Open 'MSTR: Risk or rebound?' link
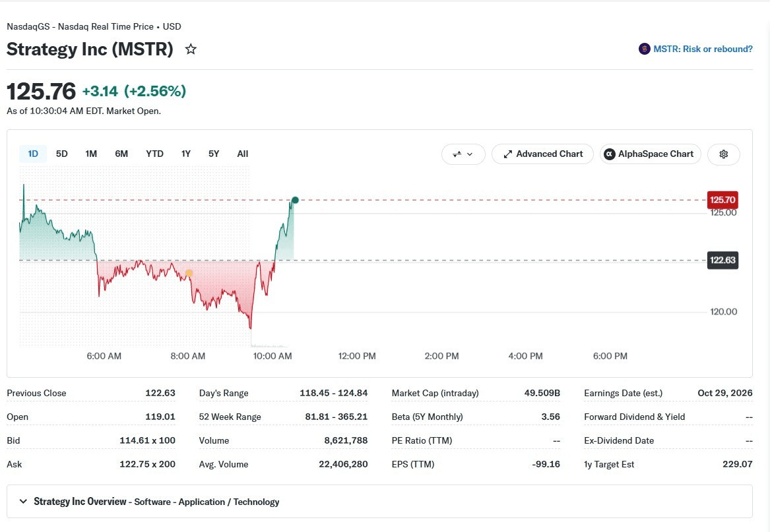 [703, 49]
